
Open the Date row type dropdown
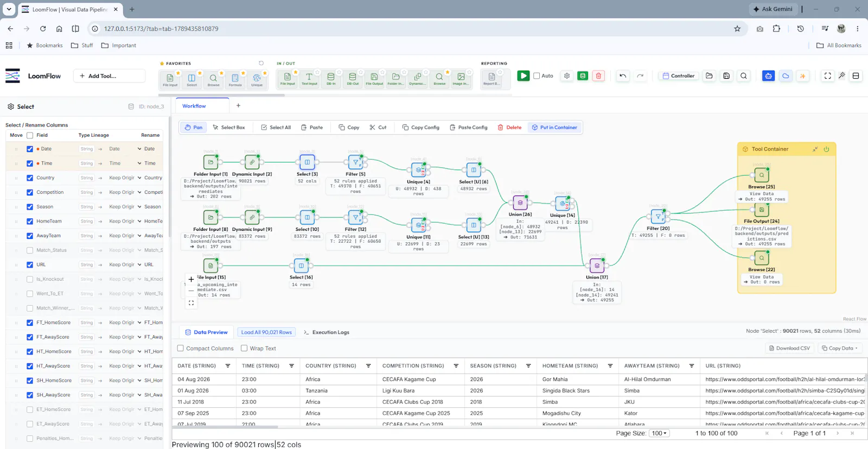[x=125, y=149]
